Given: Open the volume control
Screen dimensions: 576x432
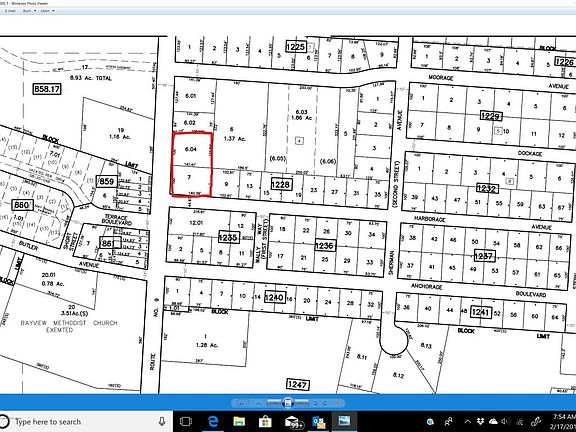Looking at the screenshot, I should [506, 421].
